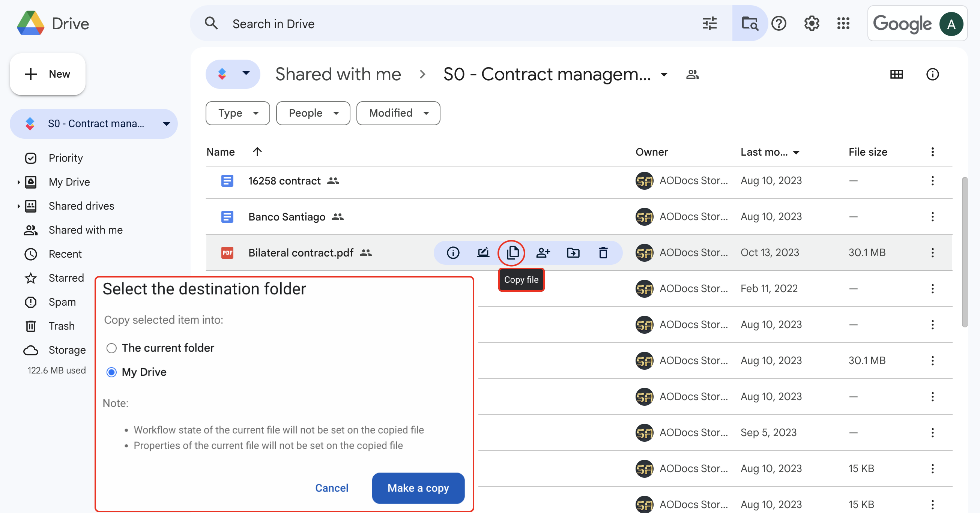This screenshot has width=980, height=513.
Task: Open Shared drives in sidebar
Action: (81, 206)
